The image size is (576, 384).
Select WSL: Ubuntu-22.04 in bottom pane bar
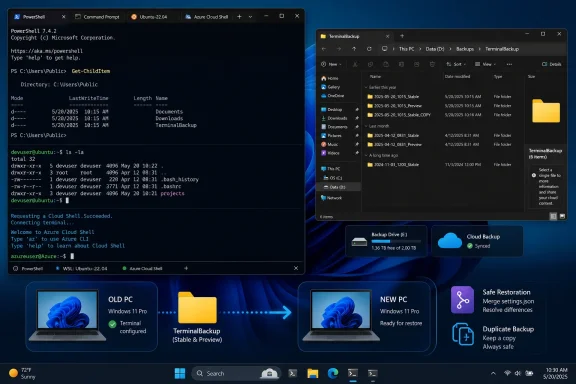coord(81,269)
